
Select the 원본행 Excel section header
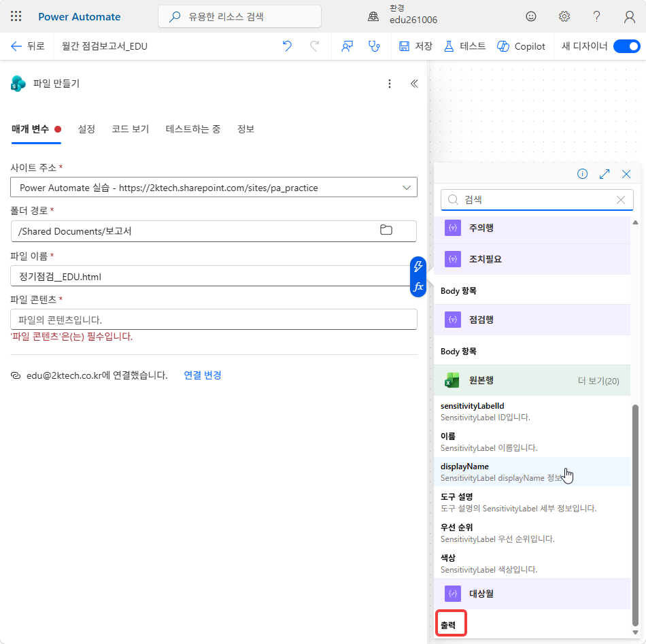(532, 380)
